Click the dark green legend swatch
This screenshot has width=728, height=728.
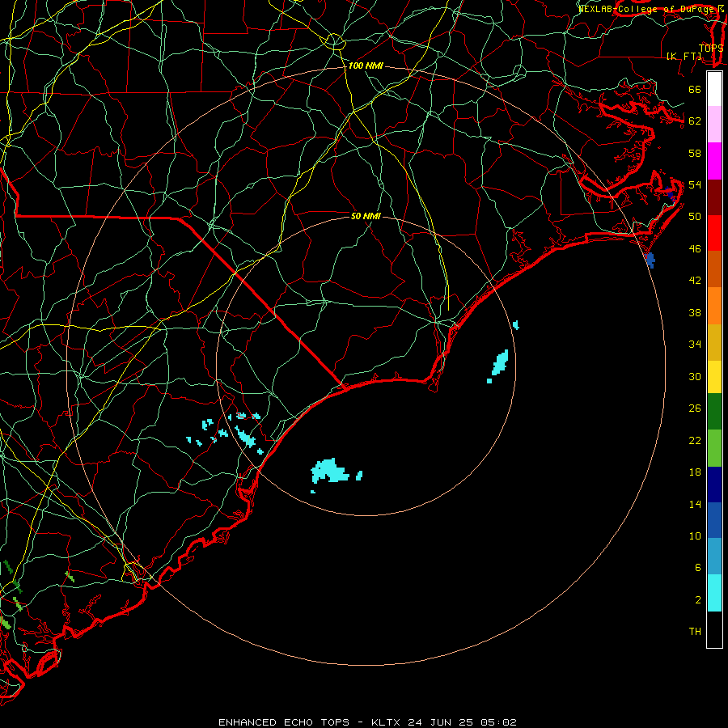[x=714, y=412]
